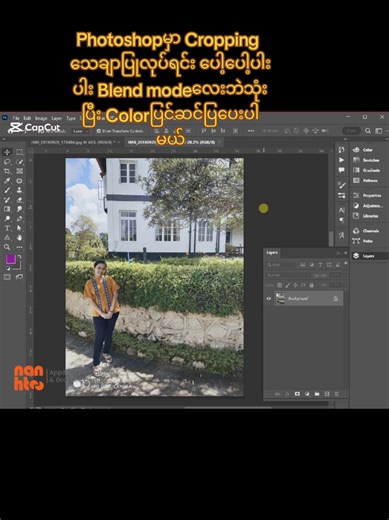The image size is (389, 520).
Task: Select the Crop tool
Action: tap(7, 171)
